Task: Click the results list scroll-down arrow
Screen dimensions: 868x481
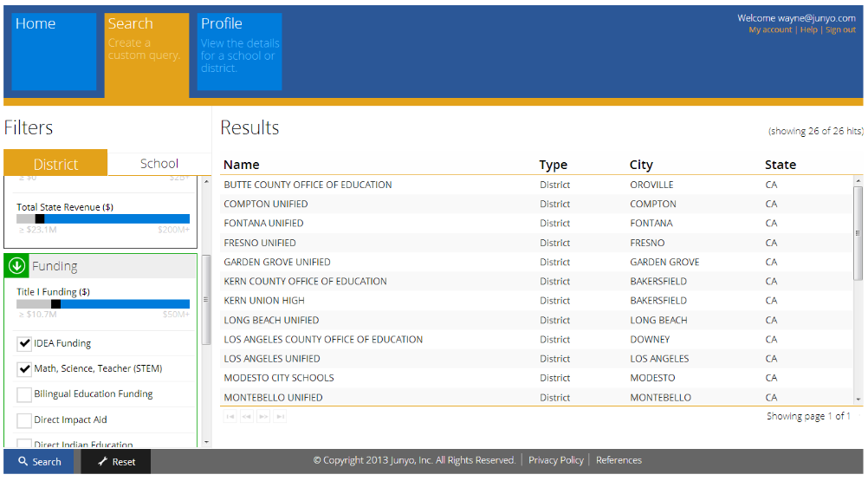Action: (858, 399)
